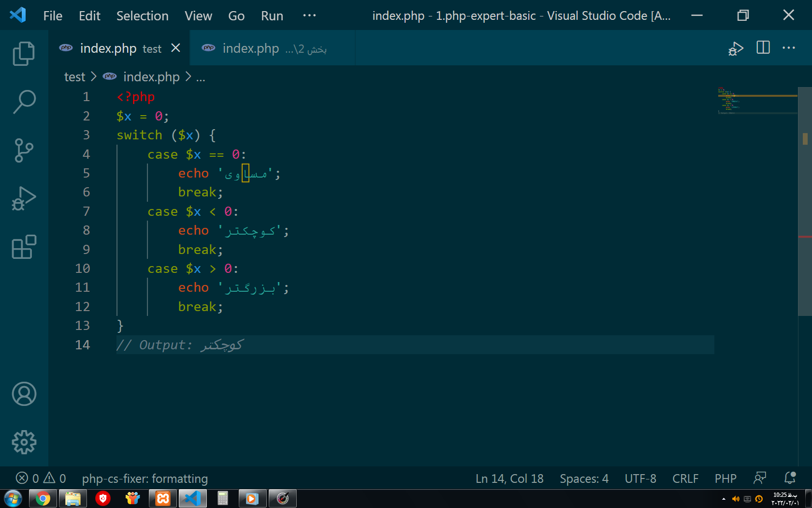Open notifications bell in status bar
This screenshot has width=812, height=508.
(790, 478)
